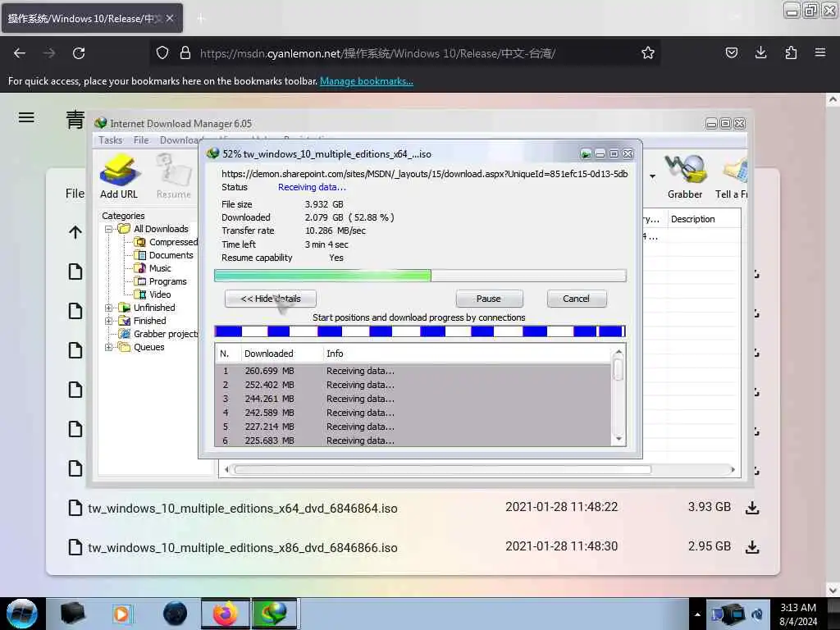The width and height of the screenshot is (840, 630).
Task: Select the Music category
Action: (160, 268)
